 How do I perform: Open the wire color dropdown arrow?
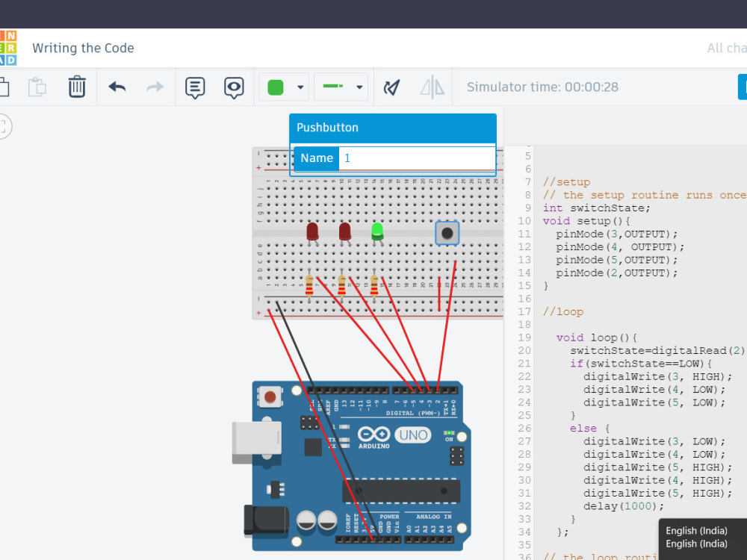click(300, 87)
